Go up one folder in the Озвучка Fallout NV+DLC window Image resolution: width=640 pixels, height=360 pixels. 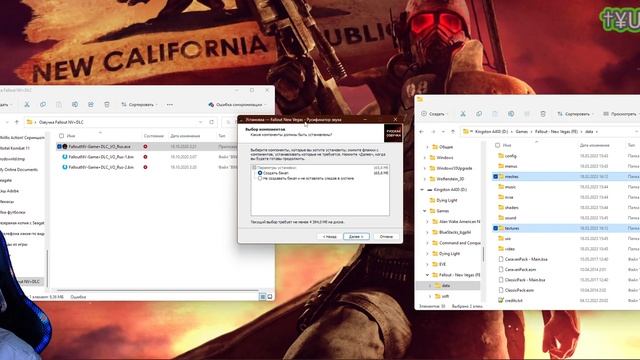pos(17,122)
